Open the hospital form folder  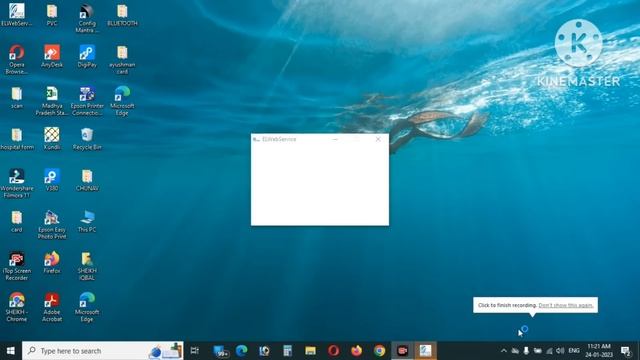(17, 139)
